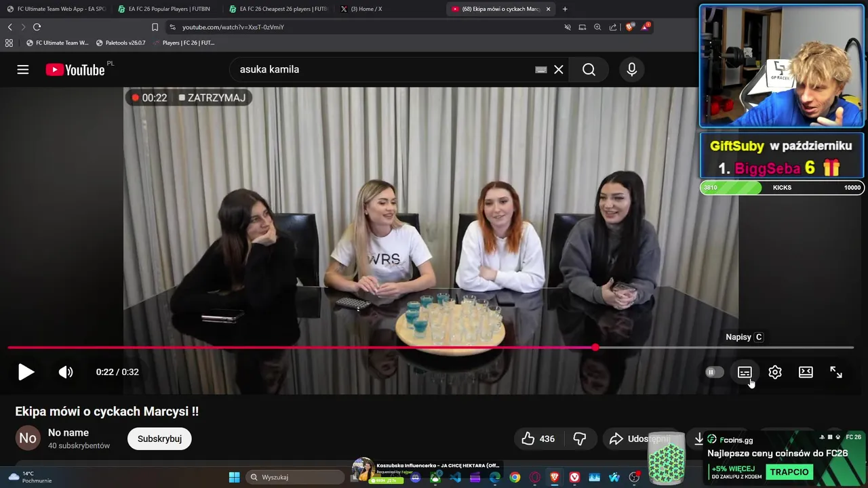Open Chrome from the taskbar
Image resolution: width=868 pixels, height=488 pixels.
click(x=515, y=477)
